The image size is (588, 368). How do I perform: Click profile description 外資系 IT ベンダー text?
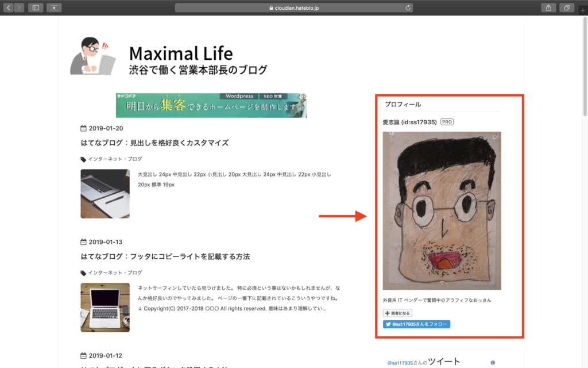point(437,300)
